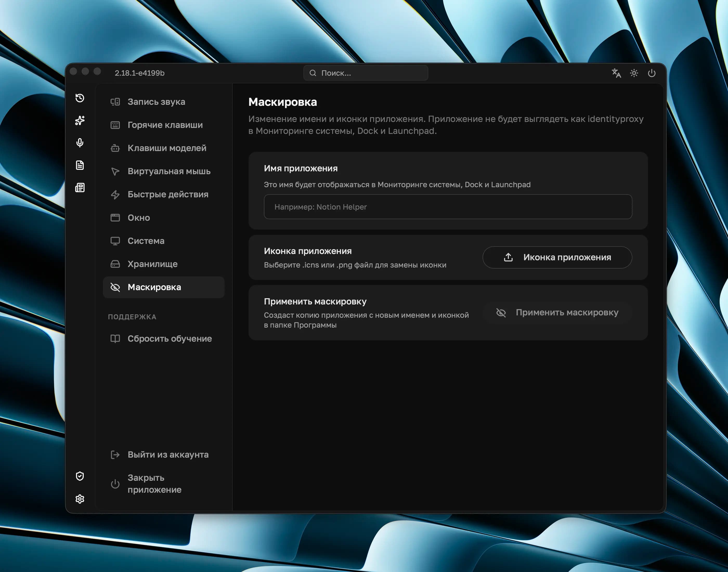728x572 pixels.
Task: Focus the app name input field
Action: click(448, 207)
